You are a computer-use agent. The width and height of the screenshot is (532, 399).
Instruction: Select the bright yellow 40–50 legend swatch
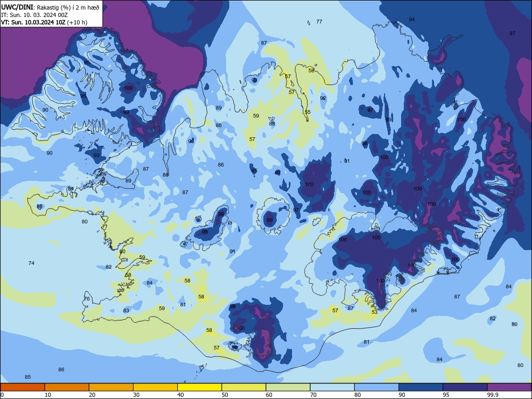point(199,387)
